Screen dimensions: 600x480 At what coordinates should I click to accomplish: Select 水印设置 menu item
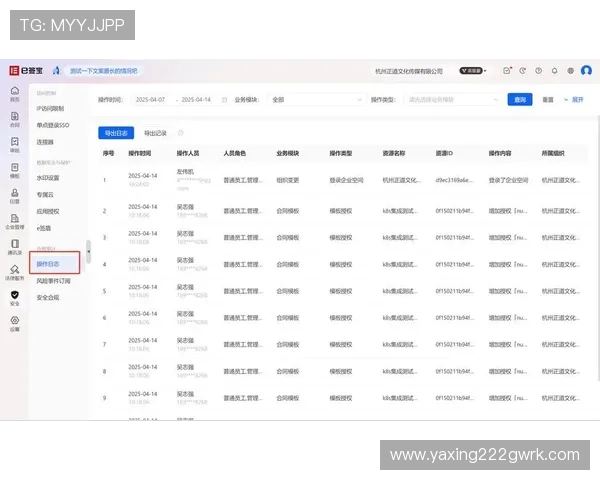pyautogui.click(x=47, y=178)
